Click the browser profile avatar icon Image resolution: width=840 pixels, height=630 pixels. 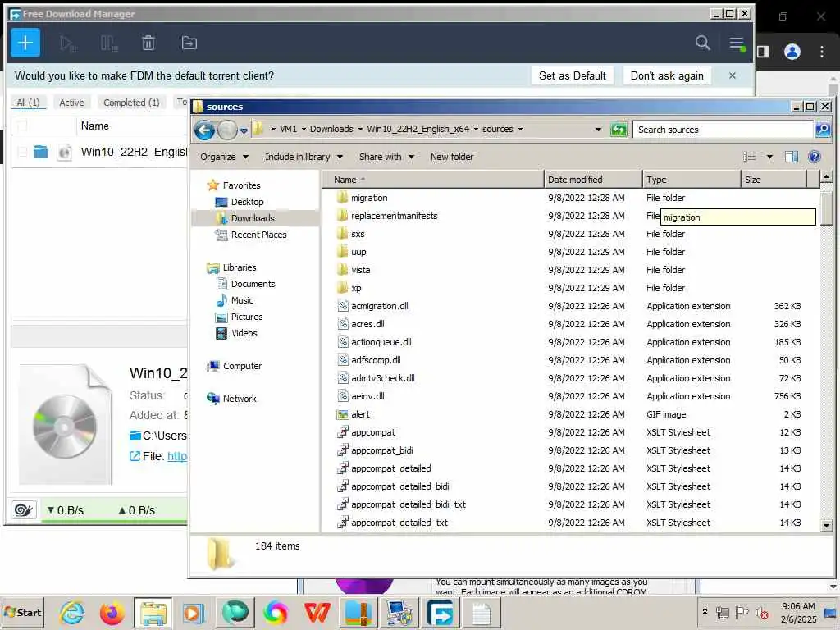[792, 52]
